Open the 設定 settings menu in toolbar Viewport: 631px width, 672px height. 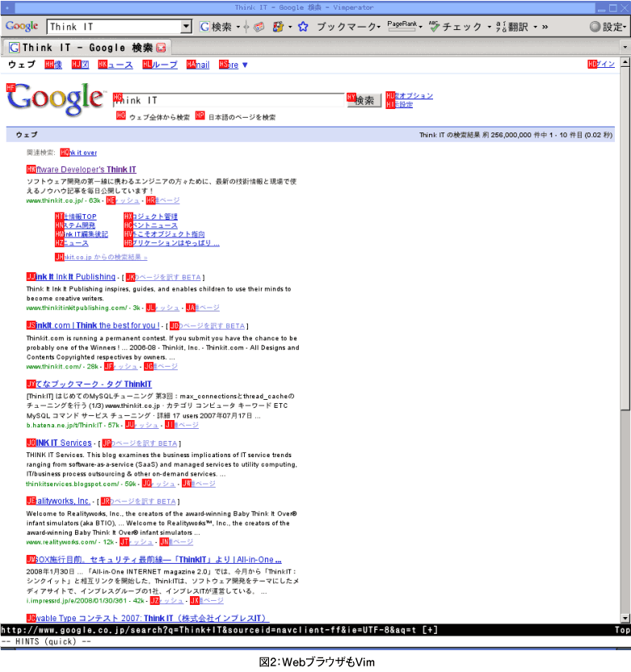[608, 27]
